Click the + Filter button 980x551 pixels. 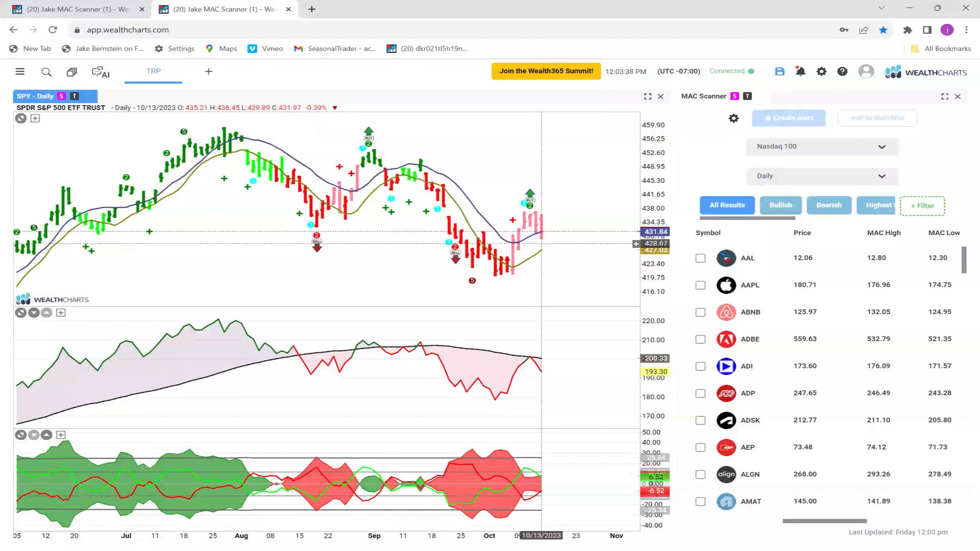click(x=922, y=206)
